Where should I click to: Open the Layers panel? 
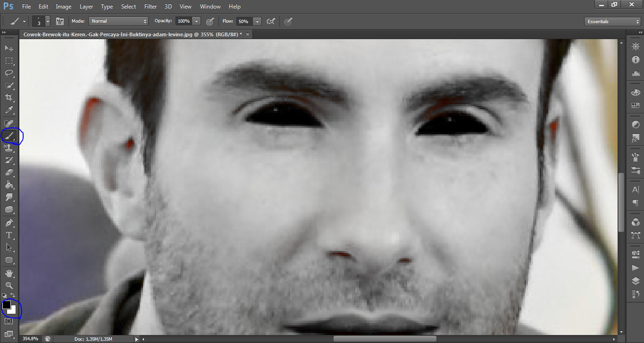tap(635, 281)
